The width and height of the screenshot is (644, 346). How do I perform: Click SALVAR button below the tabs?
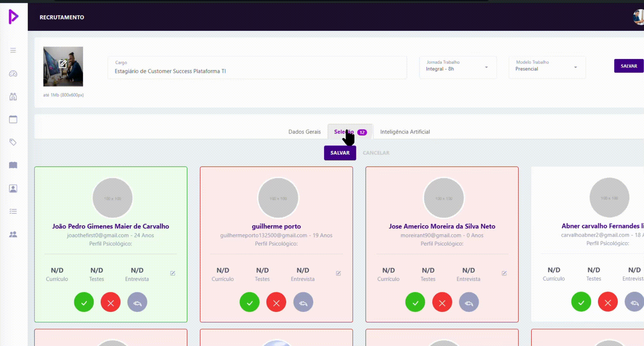(340, 153)
